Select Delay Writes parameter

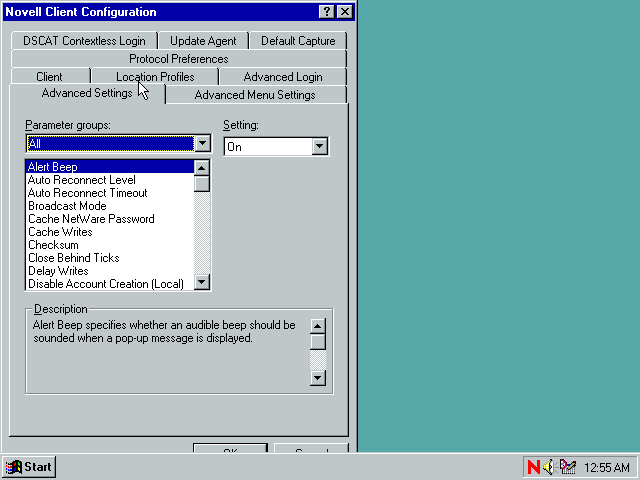coord(110,271)
